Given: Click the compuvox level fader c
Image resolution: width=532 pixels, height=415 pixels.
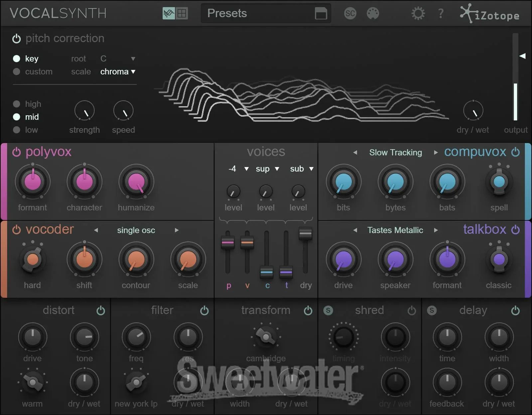Looking at the screenshot, I should click(267, 272).
